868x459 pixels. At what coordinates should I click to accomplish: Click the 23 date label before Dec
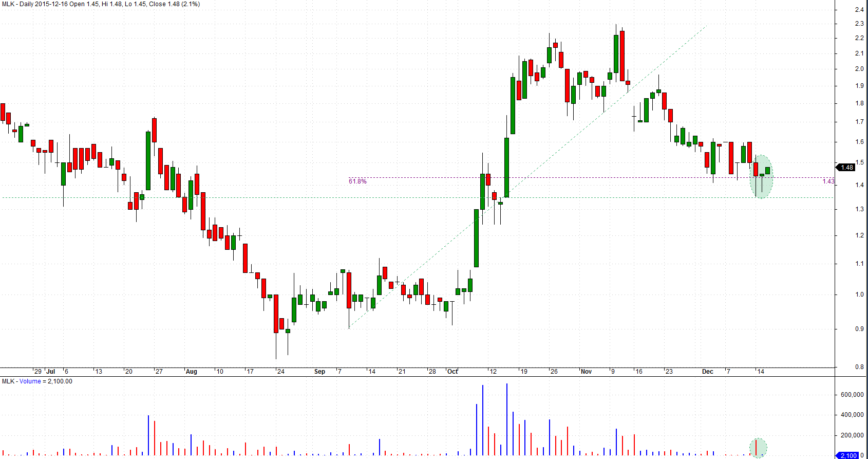[x=669, y=372]
